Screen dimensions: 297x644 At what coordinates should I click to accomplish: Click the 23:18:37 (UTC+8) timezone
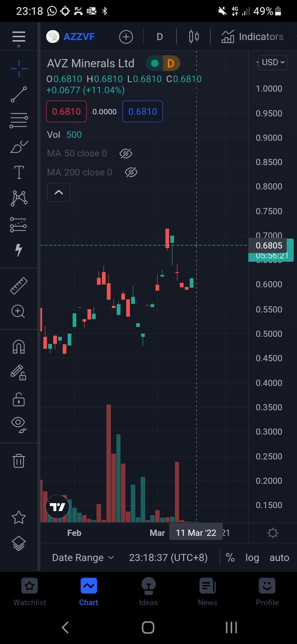tap(168, 558)
